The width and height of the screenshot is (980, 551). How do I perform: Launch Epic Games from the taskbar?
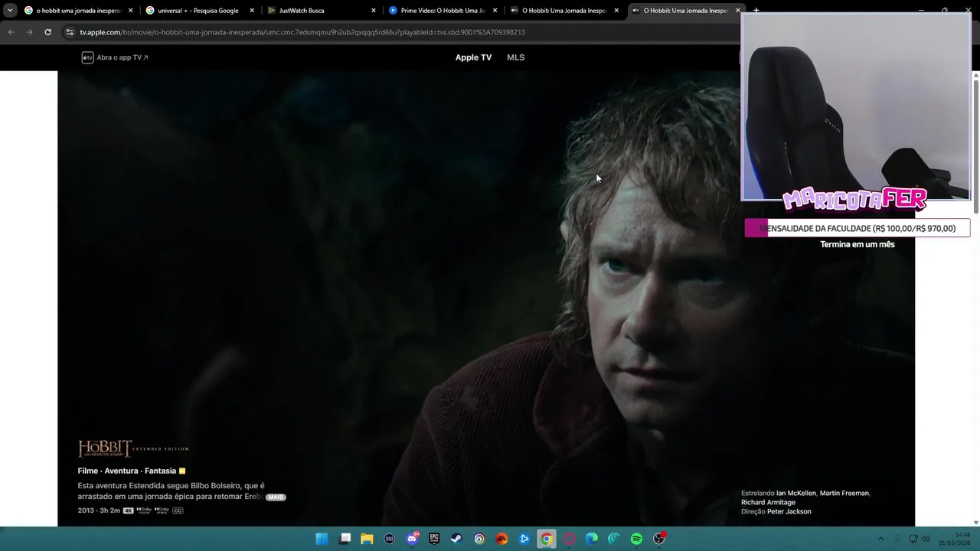(434, 539)
